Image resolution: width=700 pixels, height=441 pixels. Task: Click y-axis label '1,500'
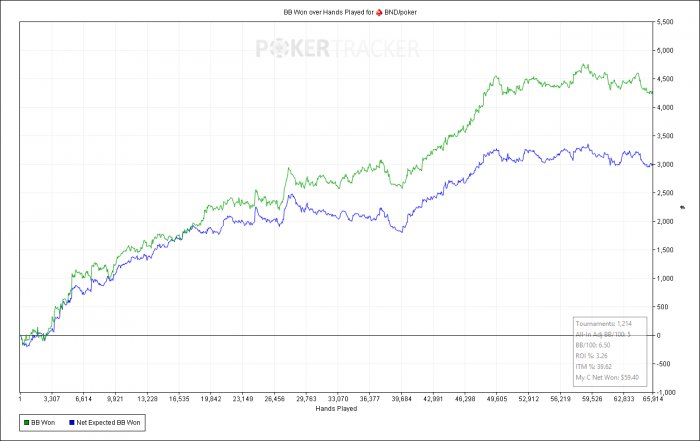coord(665,250)
